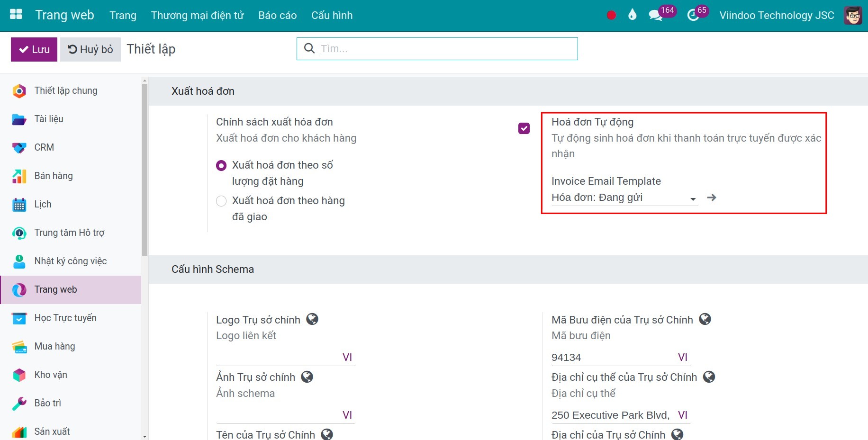Open the Thương mại điện tử menu
868x440 pixels.
pyautogui.click(x=198, y=15)
